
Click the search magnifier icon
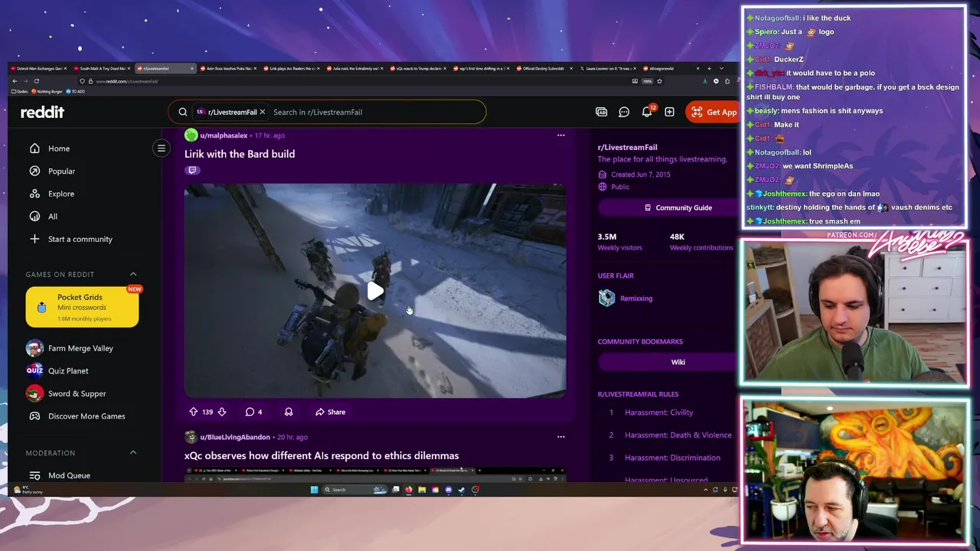(182, 112)
